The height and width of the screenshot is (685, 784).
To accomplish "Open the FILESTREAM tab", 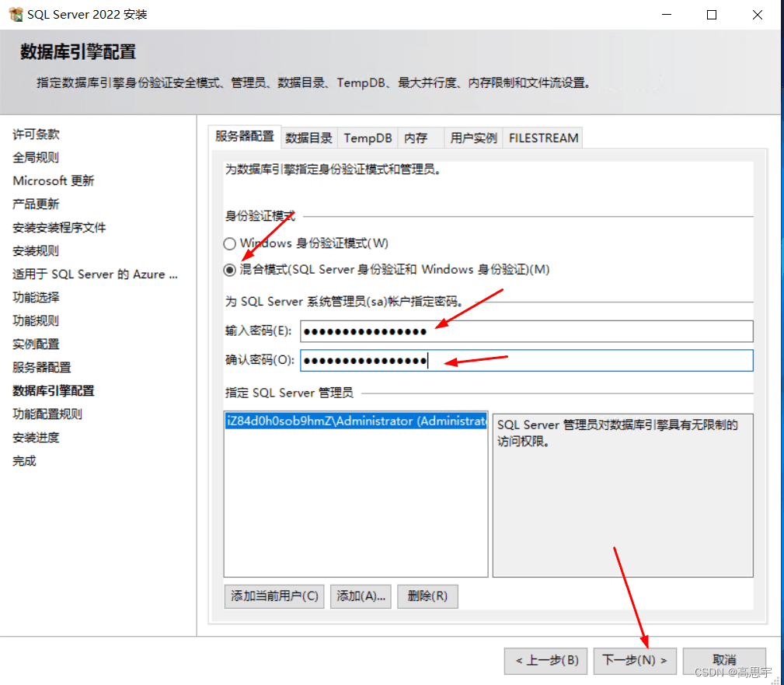I will [543, 138].
